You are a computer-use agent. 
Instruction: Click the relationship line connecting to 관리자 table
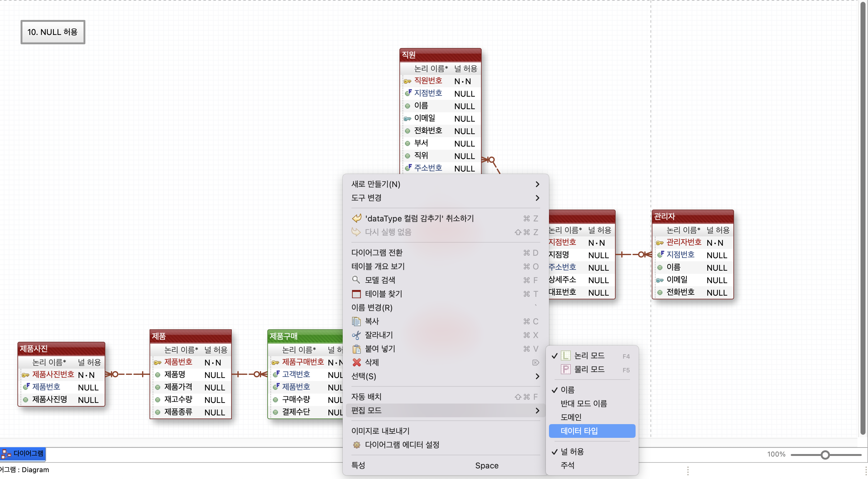click(x=633, y=254)
